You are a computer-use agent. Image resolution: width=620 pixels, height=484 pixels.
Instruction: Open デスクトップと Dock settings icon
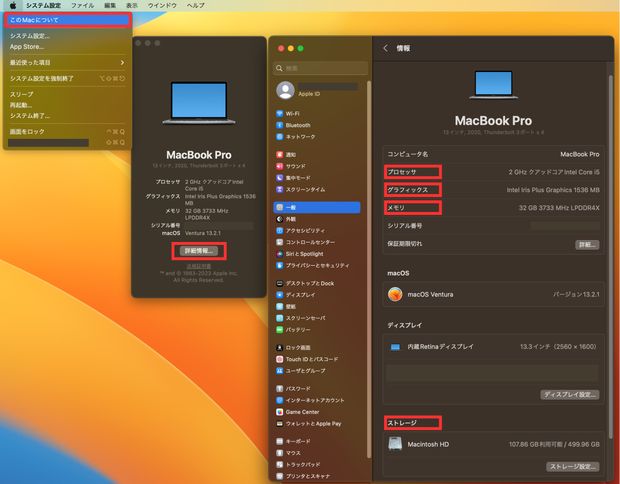click(x=280, y=283)
